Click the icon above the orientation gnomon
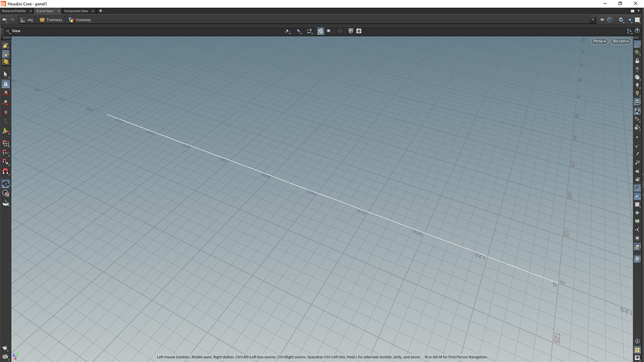 6,348
